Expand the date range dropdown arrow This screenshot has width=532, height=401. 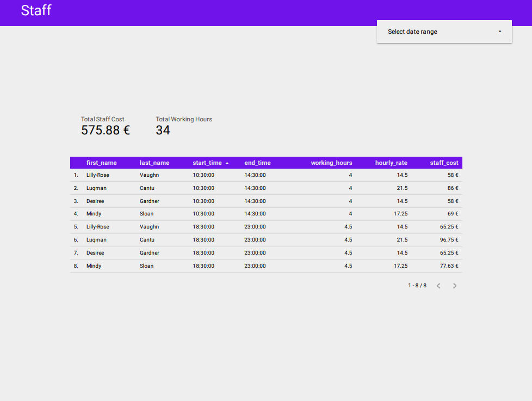pos(499,32)
